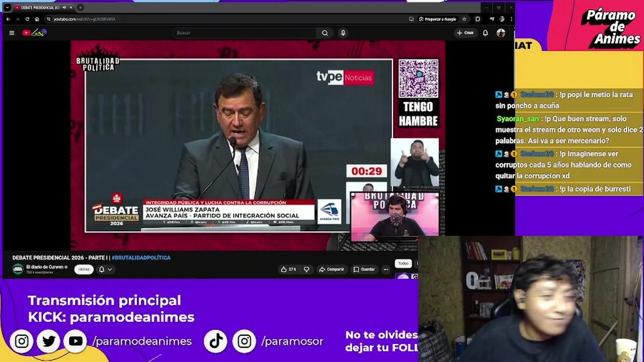Click the streamer webcam inset in video
Screen dimensions: 644x362
pyautogui.click(x=394, y=216)
